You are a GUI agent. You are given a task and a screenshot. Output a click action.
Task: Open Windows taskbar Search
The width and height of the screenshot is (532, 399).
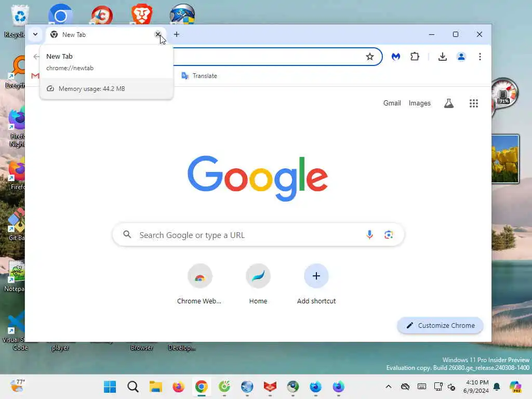[x=132, y=387]
